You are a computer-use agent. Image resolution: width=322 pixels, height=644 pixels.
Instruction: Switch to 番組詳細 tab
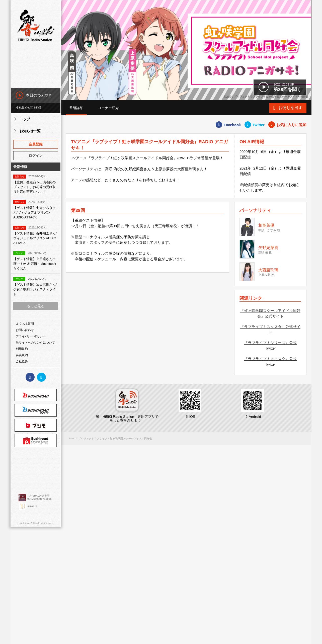click(x=76, y=108)
